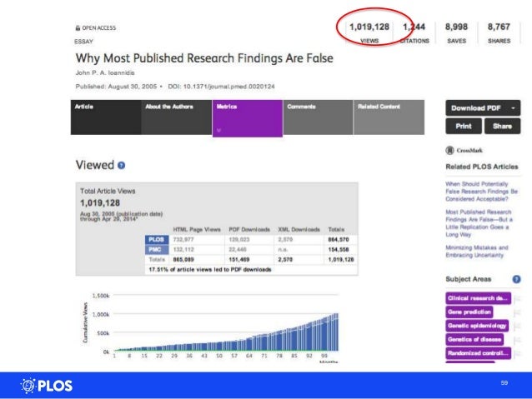
Task: Click article title Why Most Published Research Findings Are False
Action: [204, 58]
